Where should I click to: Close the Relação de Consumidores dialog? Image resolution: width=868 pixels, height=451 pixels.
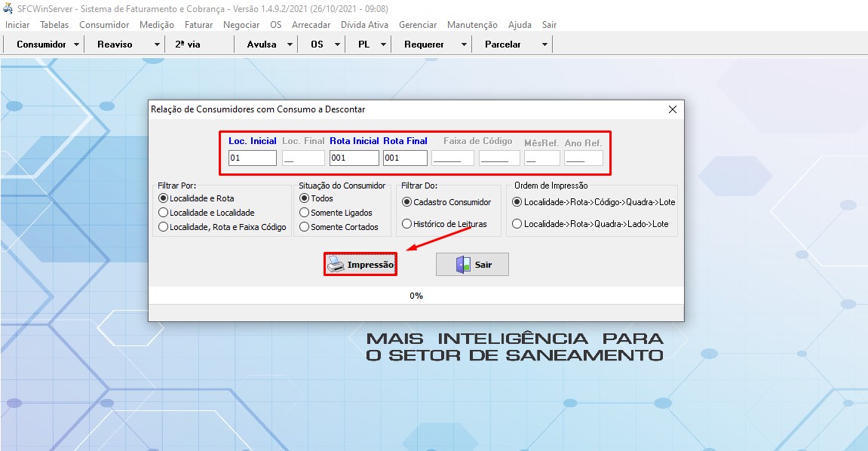[x=673, y=109]
